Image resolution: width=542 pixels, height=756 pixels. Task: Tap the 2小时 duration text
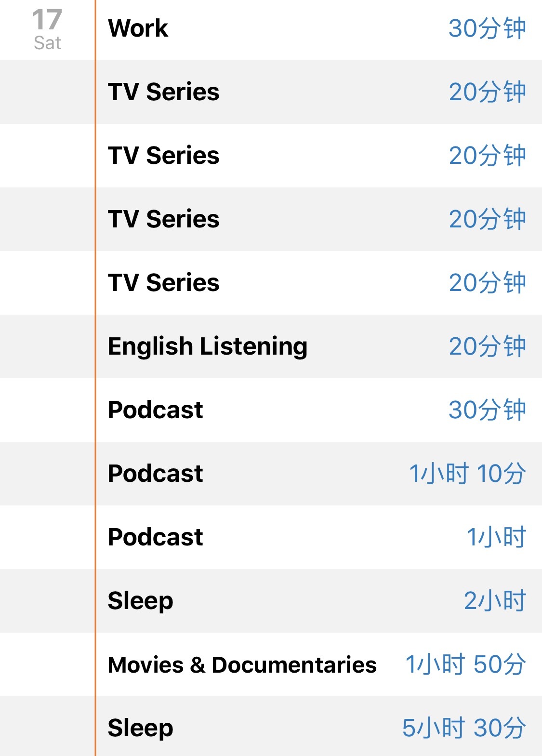[x=495, y=601]
